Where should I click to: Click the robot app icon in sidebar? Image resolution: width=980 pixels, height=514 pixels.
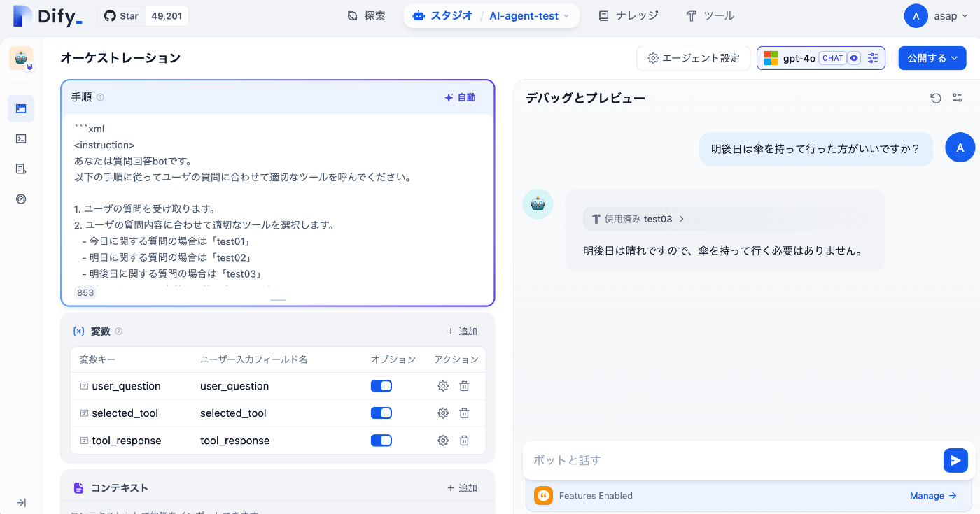21,59
